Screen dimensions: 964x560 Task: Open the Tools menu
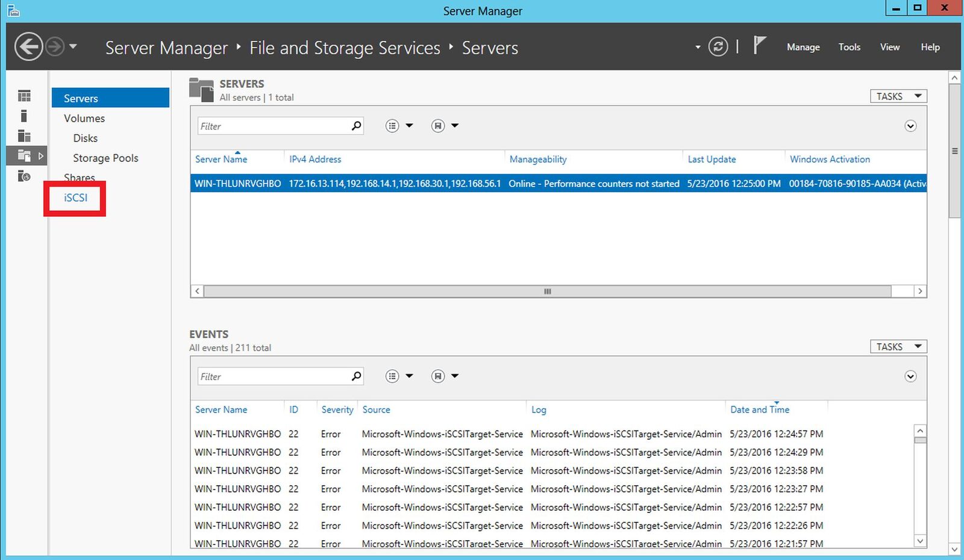click(849, 47)
